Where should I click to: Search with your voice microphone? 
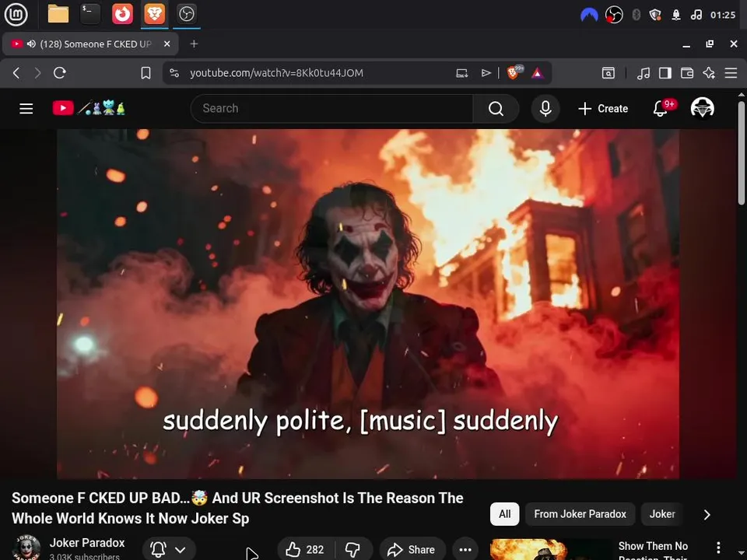click(x=545, y=109)
